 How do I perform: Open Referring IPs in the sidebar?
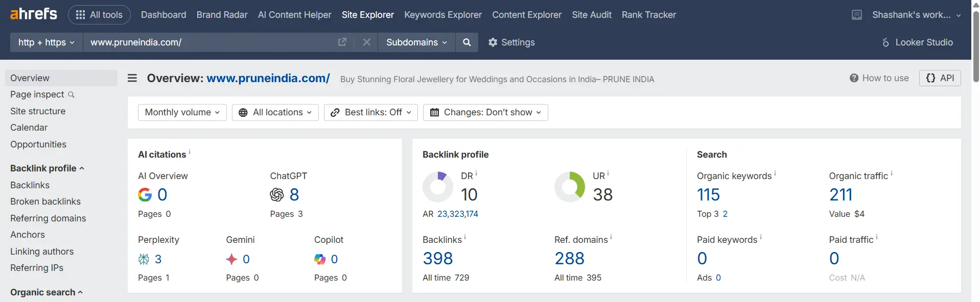click(37, 268)
